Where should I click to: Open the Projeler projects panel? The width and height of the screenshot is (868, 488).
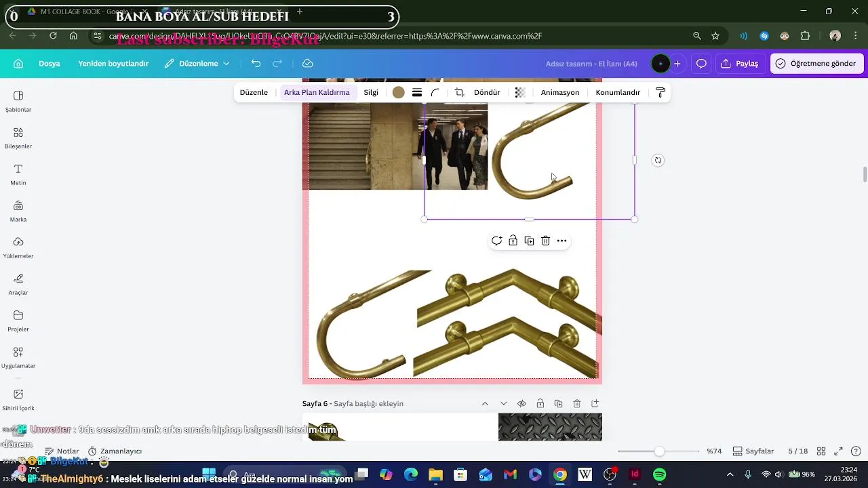[18, 321]
